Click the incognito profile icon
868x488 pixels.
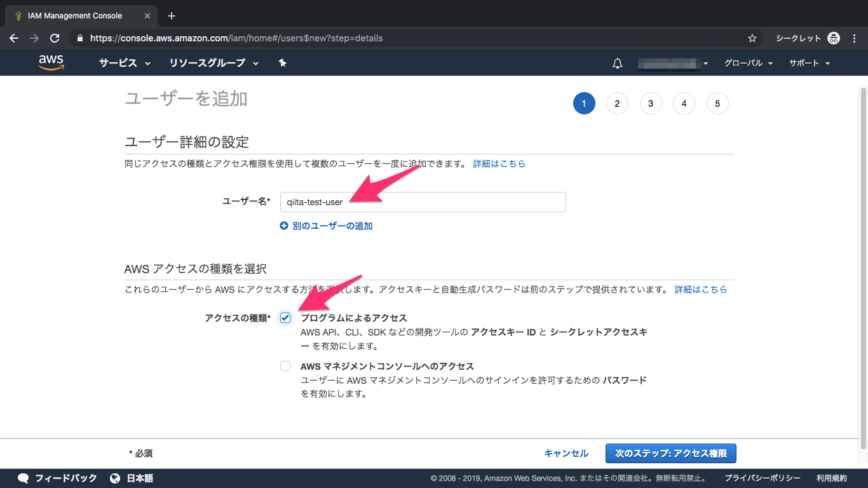pyautogui.click(x=834, y=38)
